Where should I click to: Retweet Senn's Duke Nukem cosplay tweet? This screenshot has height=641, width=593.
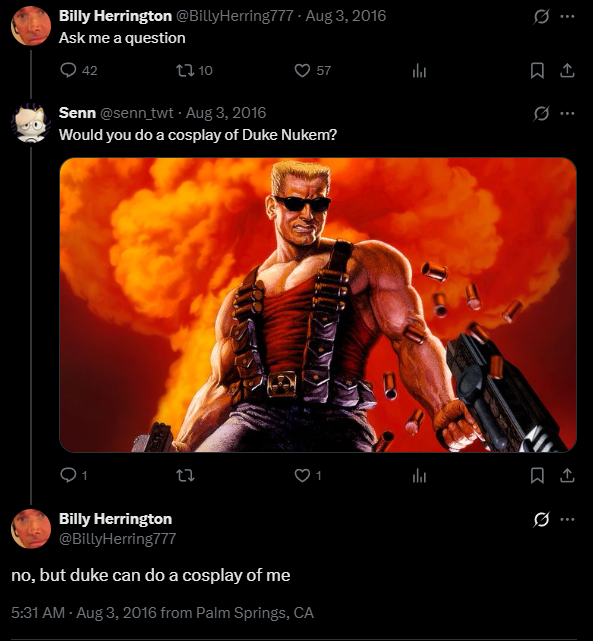(x=185, y=475)
